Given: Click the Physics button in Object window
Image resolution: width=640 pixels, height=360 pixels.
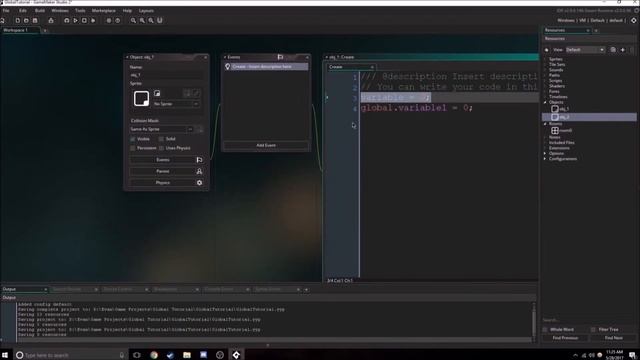Looking at the screenshot, I should 166,183.
